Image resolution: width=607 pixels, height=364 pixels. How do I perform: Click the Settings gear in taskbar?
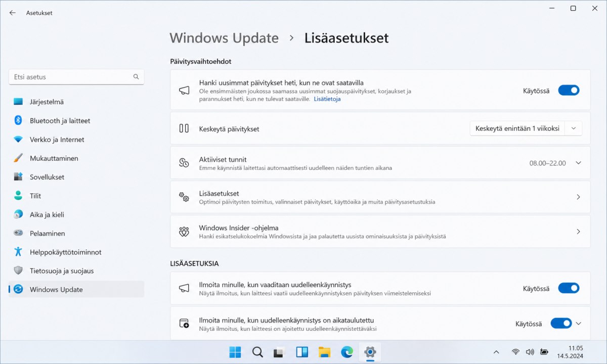[370, 352]
